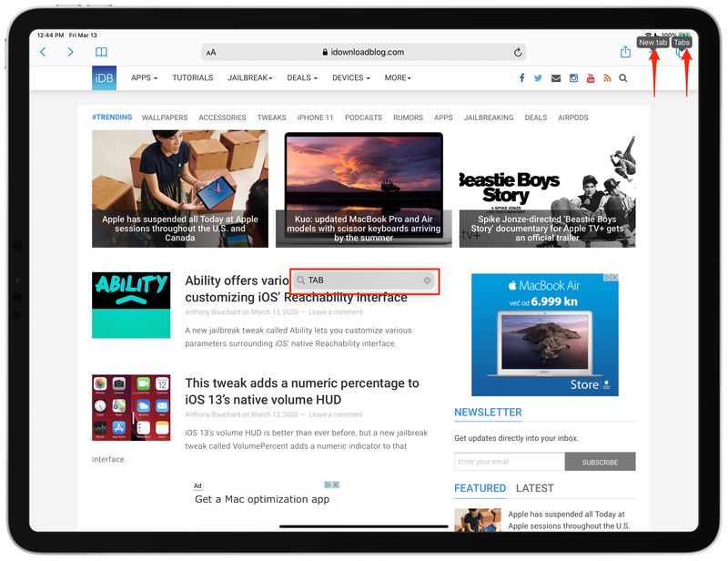Tap the lock icon in the address bar
The width and height of the screenshot is (728, 561).
pos(325,53)
